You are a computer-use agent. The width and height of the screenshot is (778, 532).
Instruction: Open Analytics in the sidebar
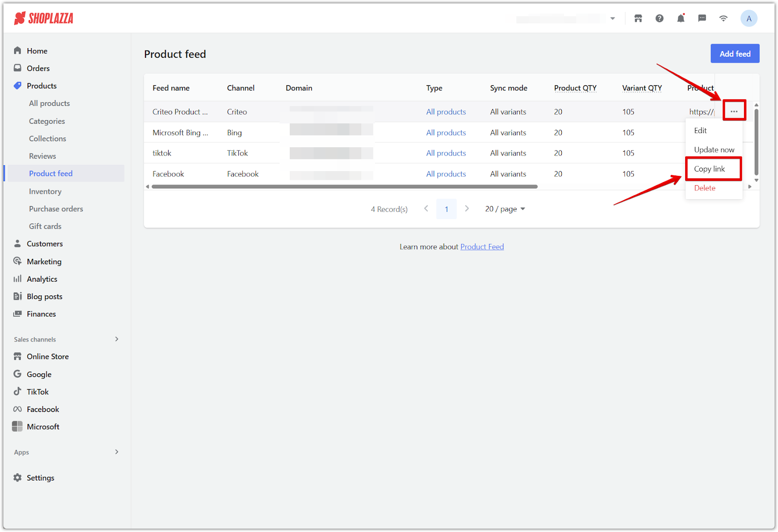click(x=42, y=279)
